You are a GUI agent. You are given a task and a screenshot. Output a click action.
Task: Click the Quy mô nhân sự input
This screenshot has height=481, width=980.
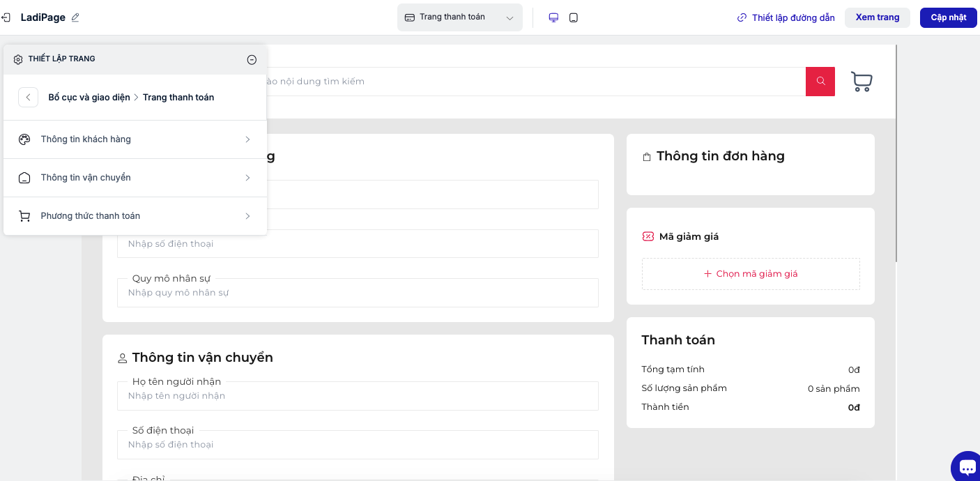(x=358, y=293)
